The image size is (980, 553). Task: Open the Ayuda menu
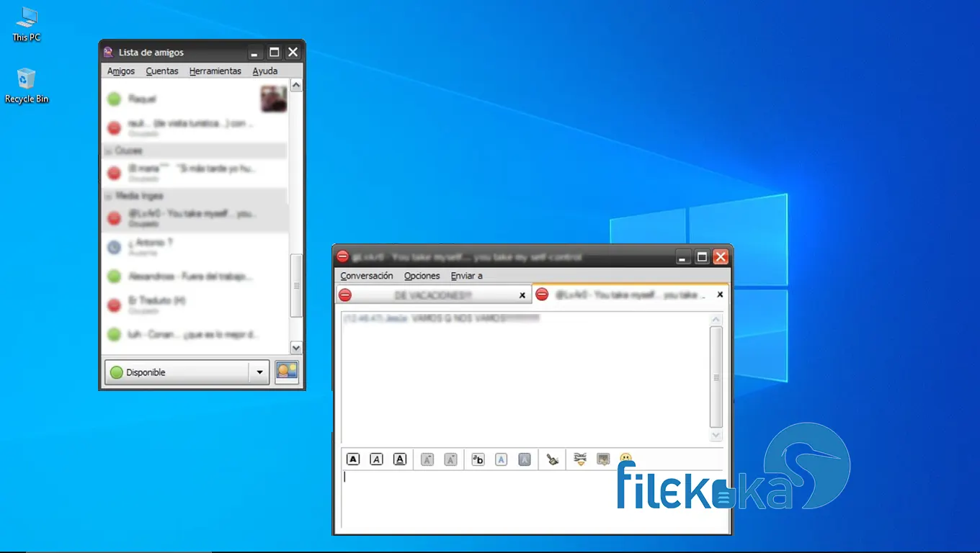pyautogui.click(x=265, y=71)
